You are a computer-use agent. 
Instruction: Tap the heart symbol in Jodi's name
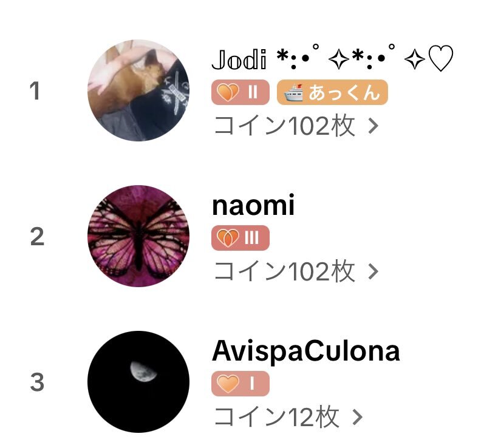point(440,59)
